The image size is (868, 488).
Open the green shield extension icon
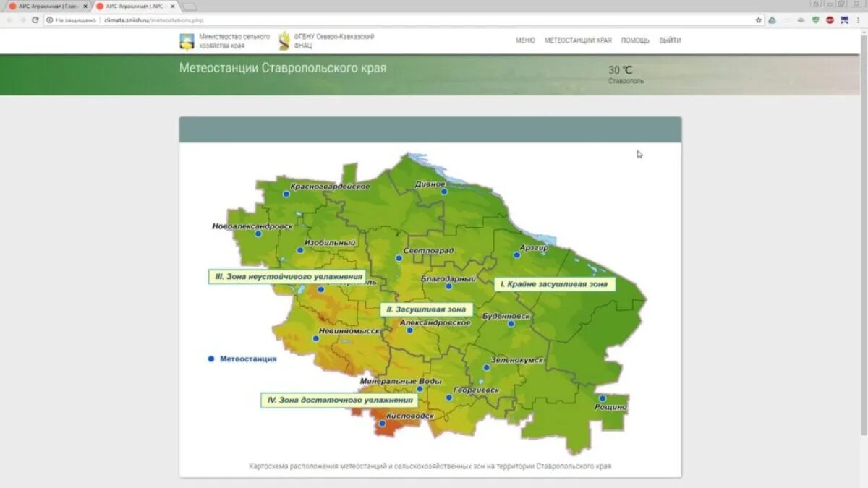(816, 20)
